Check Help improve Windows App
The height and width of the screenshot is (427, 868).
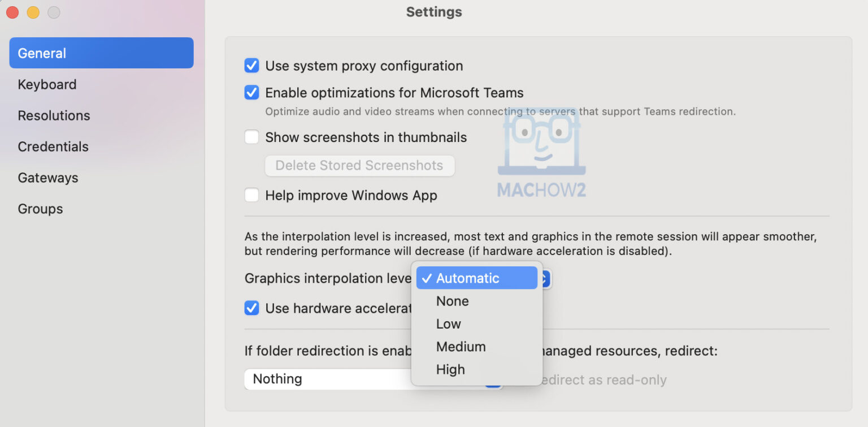click(251, 195)
